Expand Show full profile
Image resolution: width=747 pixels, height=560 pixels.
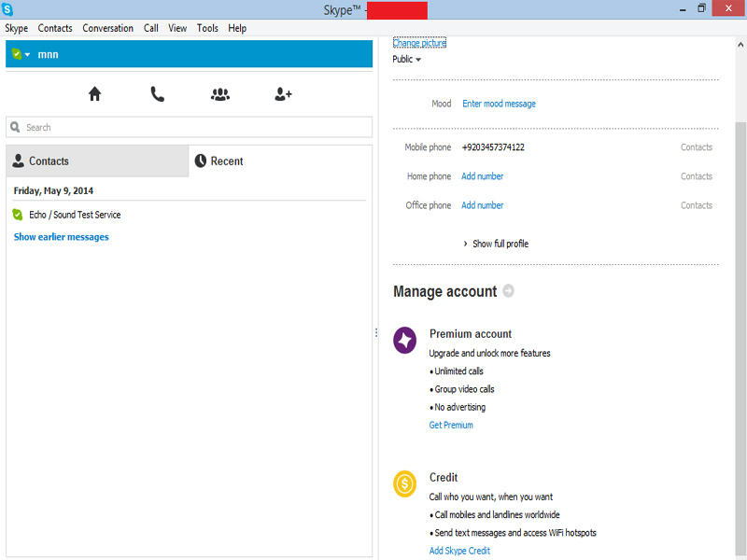(x=496, y=244)
